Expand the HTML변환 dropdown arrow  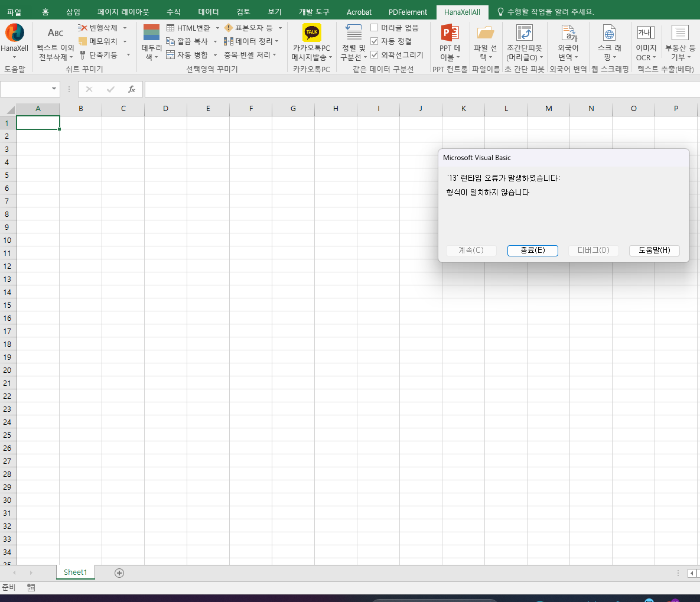tap(217, 28)
